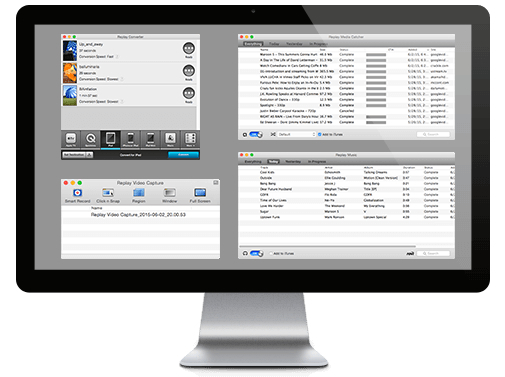Switch to Yesterday tab in Media Catcher
The image size is (505, 377).
click(x=294, y=44)
